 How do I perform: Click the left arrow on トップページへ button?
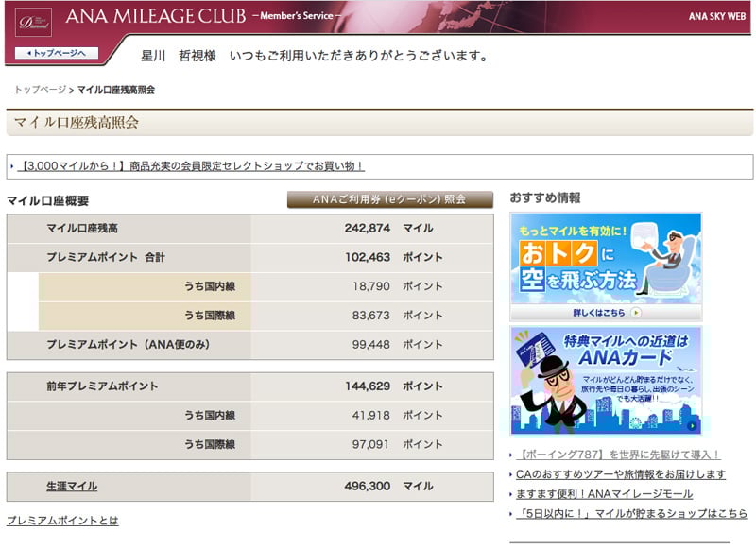[29, 53]
